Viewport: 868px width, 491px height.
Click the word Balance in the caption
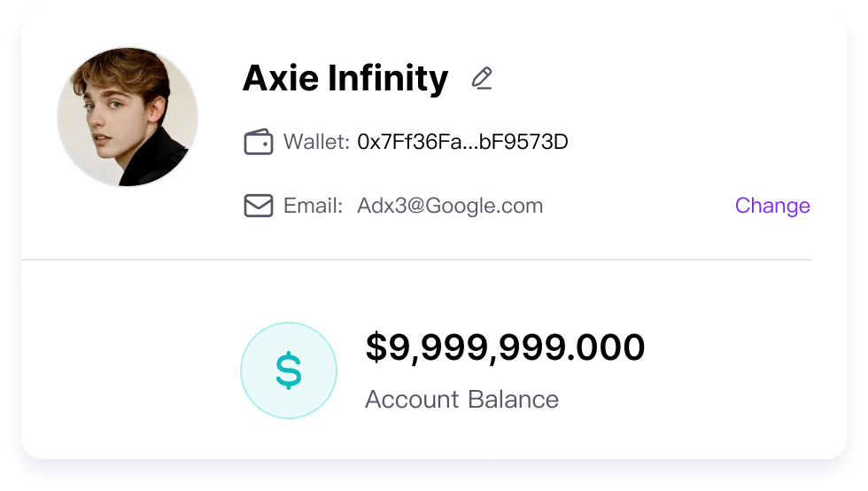click(513, 400)
